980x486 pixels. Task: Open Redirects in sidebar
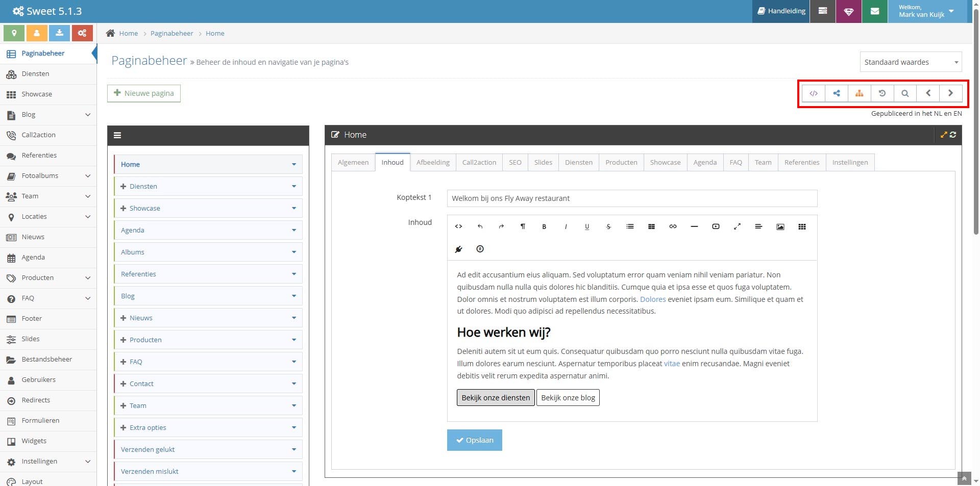pyautogui.click(x=48, y=400)
